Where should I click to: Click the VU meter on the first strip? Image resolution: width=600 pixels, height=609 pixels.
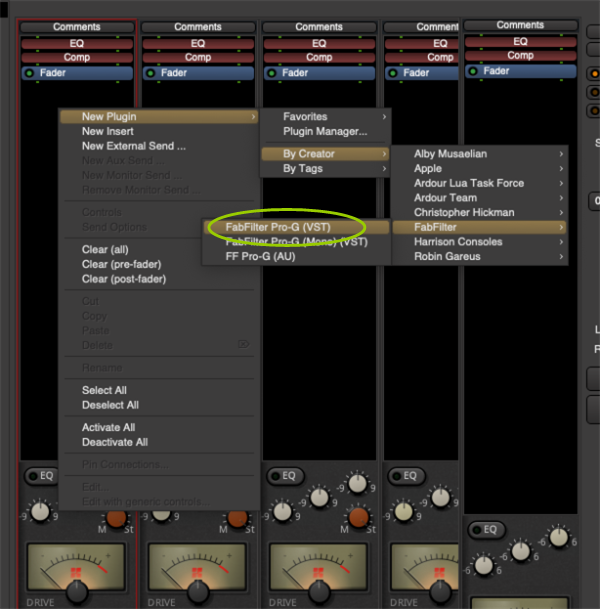point(76,566)
